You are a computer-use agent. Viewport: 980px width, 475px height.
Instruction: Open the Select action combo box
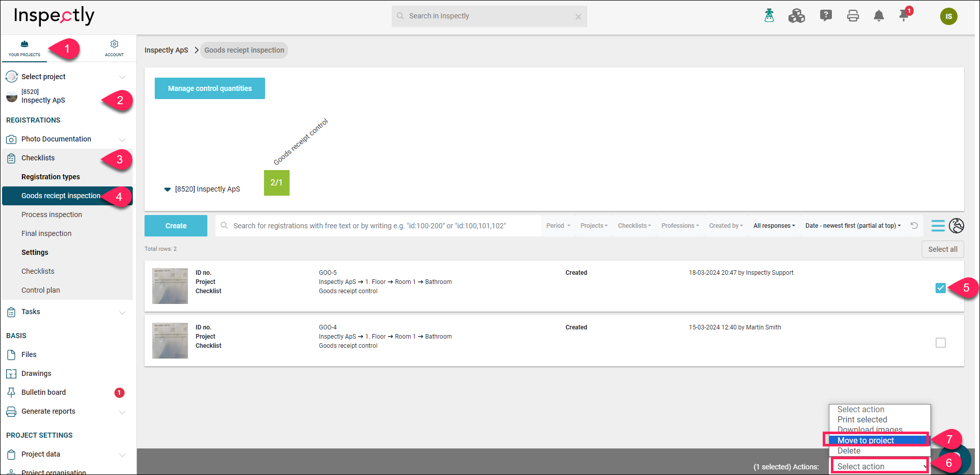[x=880, y=466]
